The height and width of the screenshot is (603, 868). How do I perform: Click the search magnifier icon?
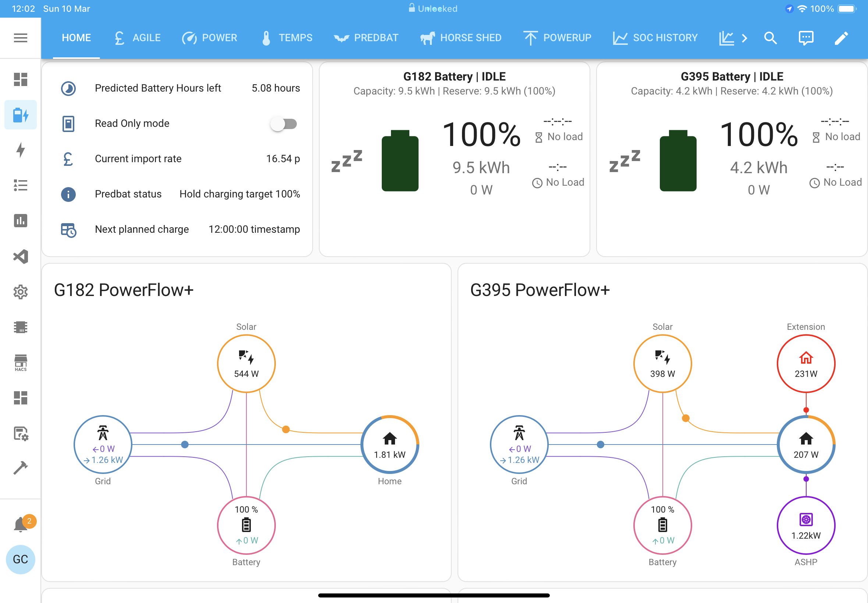tap(770, 38)
